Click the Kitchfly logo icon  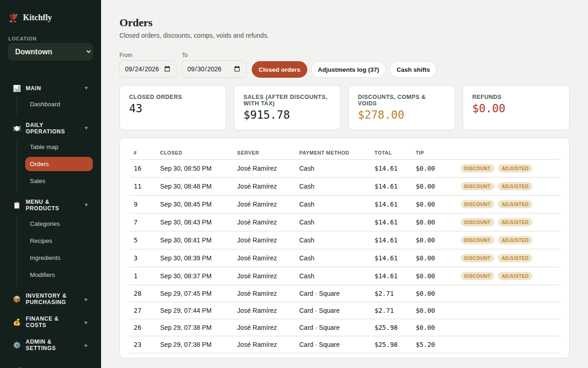(x=14, y=17)
